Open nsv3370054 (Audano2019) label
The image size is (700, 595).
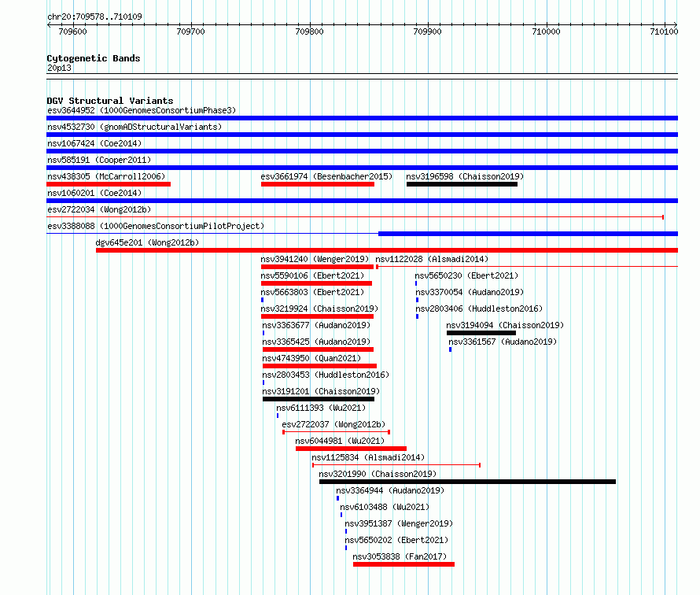[470, 292]
